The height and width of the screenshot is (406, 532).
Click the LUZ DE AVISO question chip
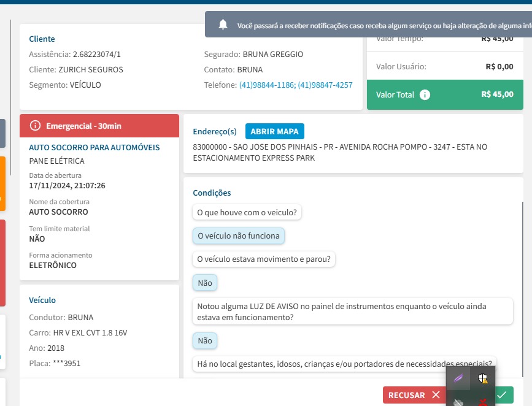pyautogui.click(x=352, y=312)
